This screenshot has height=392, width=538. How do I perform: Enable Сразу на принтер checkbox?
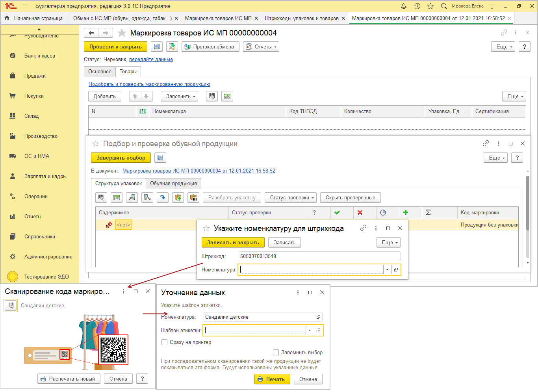tap(165, 342)
